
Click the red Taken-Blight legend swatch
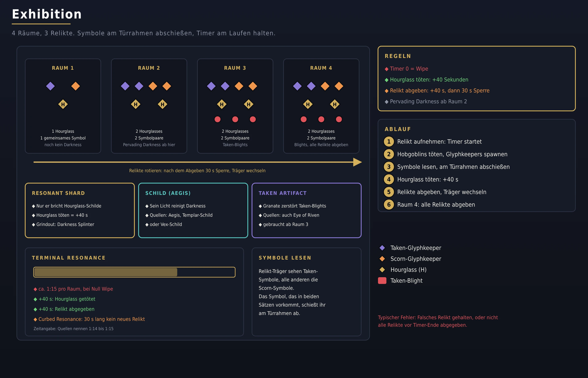pyautogui.click(x=382, y=281)
